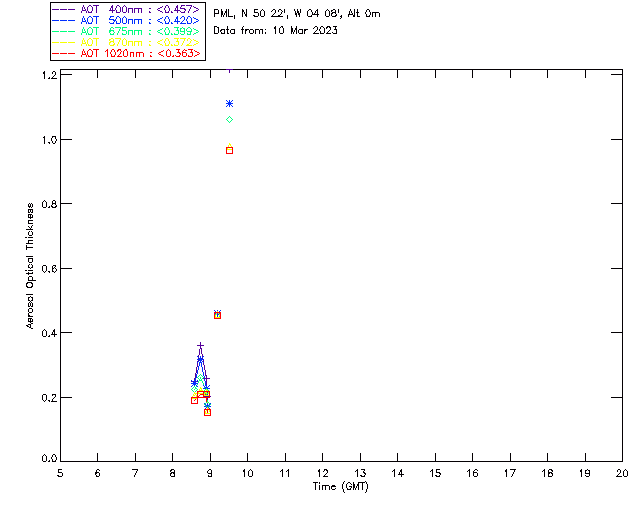Click the x-axis tick label "20"
The image size is (640, 512).
[622, 473]
